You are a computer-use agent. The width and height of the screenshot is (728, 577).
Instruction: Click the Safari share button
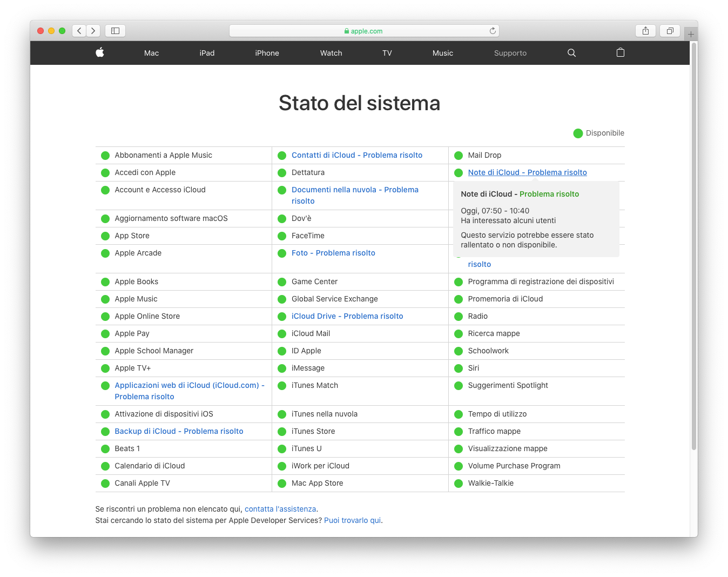pos(645,31)
